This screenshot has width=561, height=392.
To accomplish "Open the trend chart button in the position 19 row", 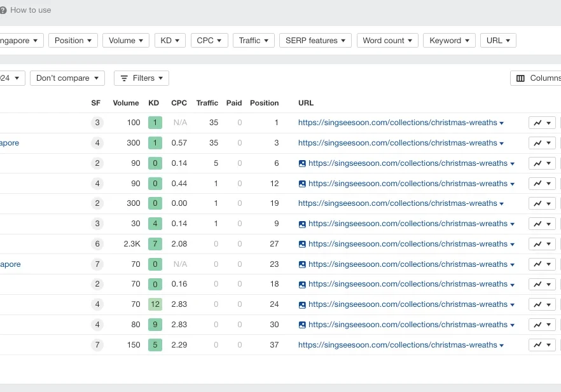I will pos(542,204).
